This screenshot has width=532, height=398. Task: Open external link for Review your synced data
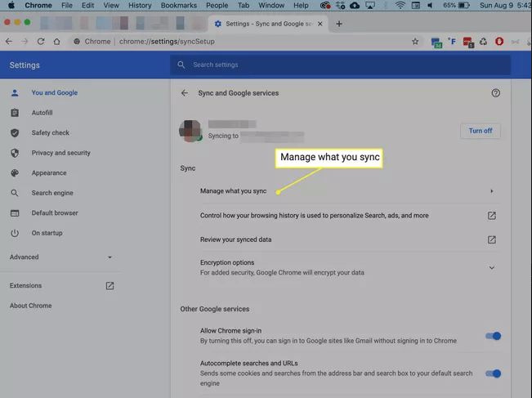pyautogui.click(x=492, y=239)
